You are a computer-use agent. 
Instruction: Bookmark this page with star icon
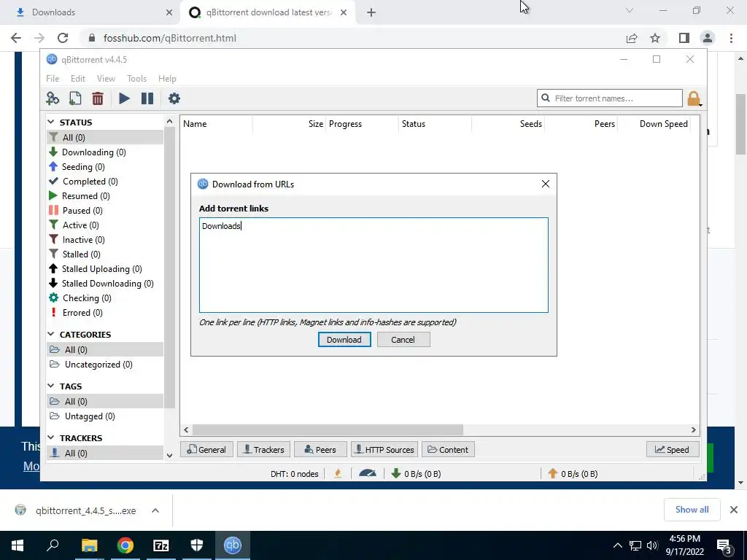655,38
